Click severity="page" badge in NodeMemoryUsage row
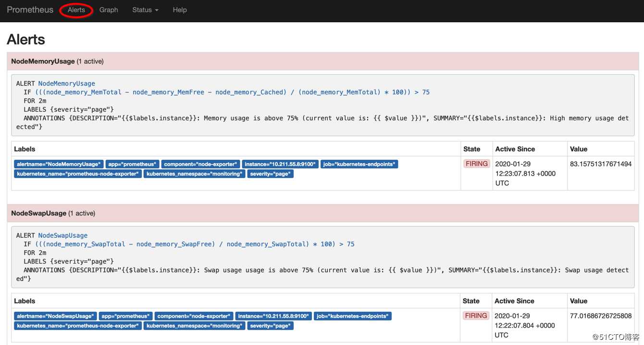Image resolution: width=644 pixels, height=345 pixels. tap(271, 174)
